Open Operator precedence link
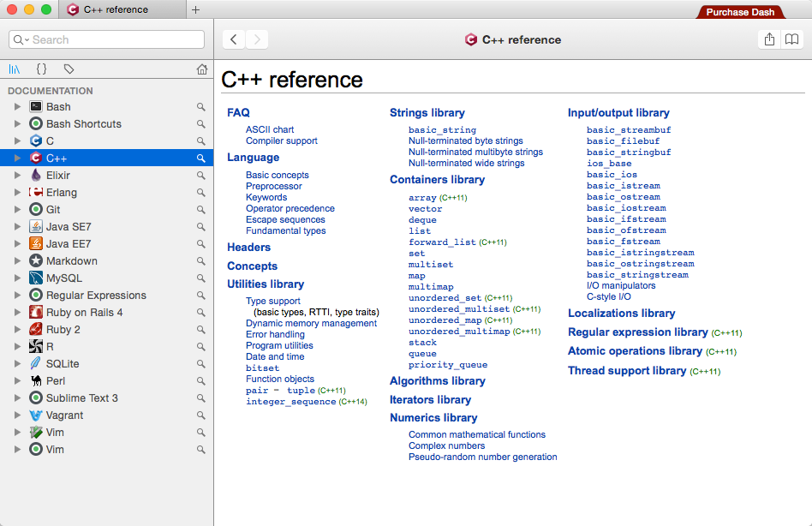This screenshot has height=526, width=812. tap(290, 208)
